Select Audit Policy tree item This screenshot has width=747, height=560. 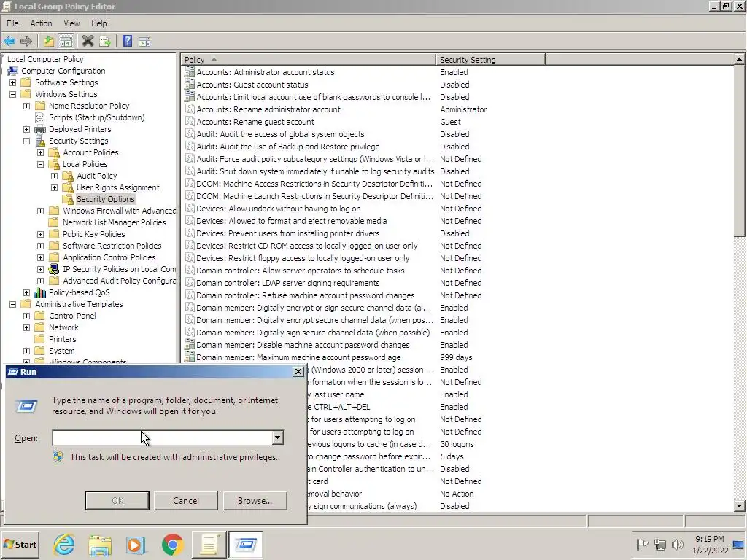[97, 176]
